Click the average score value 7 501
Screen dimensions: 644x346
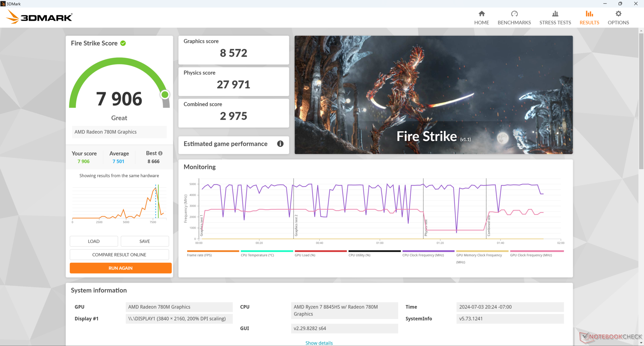[x=118, y=161]
